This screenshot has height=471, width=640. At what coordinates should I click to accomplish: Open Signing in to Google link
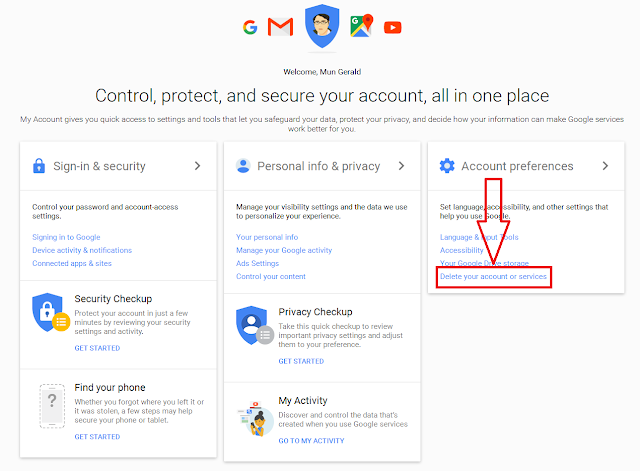66,237
